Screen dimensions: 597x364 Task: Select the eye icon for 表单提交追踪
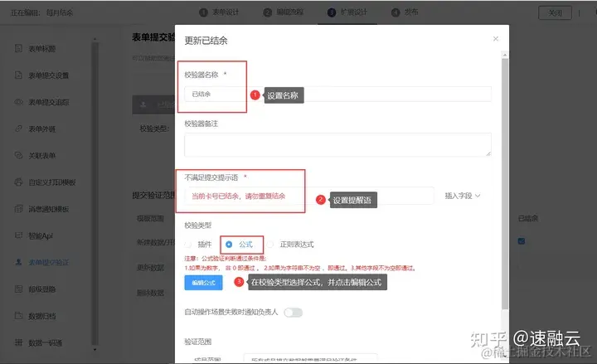(x=18, y=102)
